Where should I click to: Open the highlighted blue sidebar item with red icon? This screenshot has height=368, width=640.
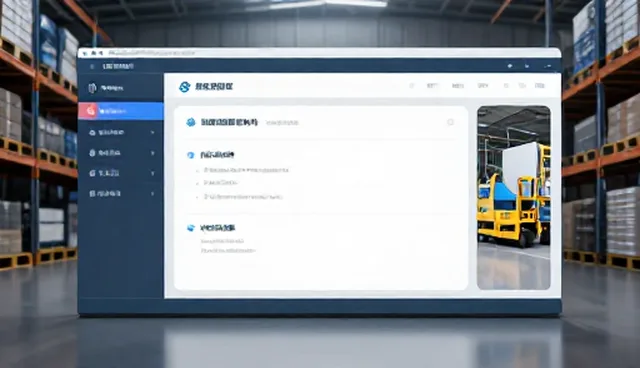click(x=121, y=111)
